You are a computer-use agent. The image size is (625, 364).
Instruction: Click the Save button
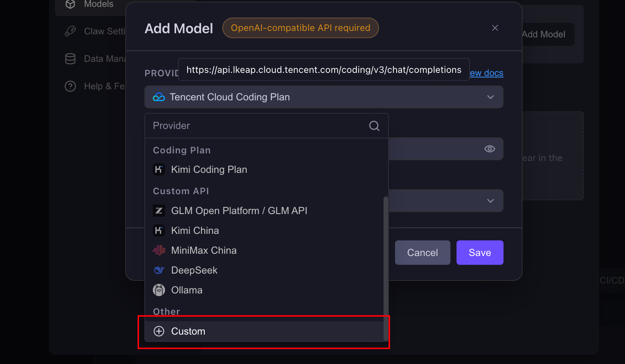(480, 253)
